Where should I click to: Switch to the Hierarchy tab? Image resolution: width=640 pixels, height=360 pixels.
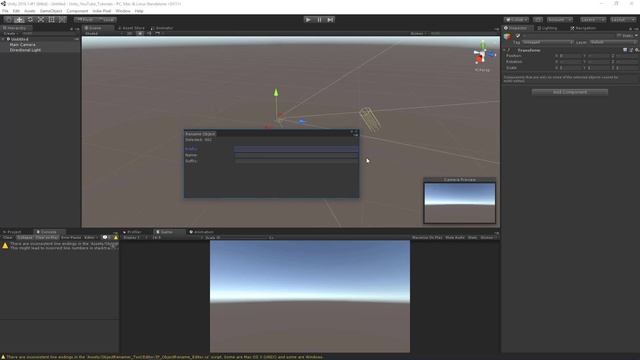[x=16, y=28]
